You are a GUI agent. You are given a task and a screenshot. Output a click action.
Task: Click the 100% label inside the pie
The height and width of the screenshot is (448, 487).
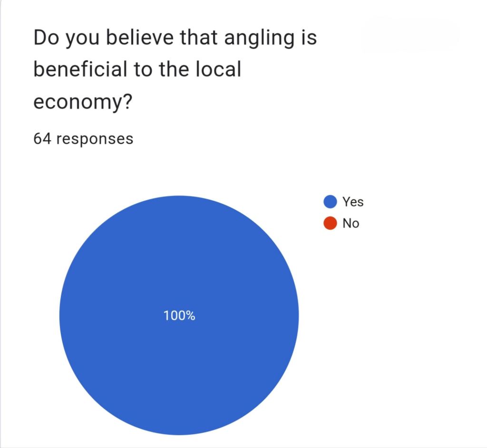(179, 315)
